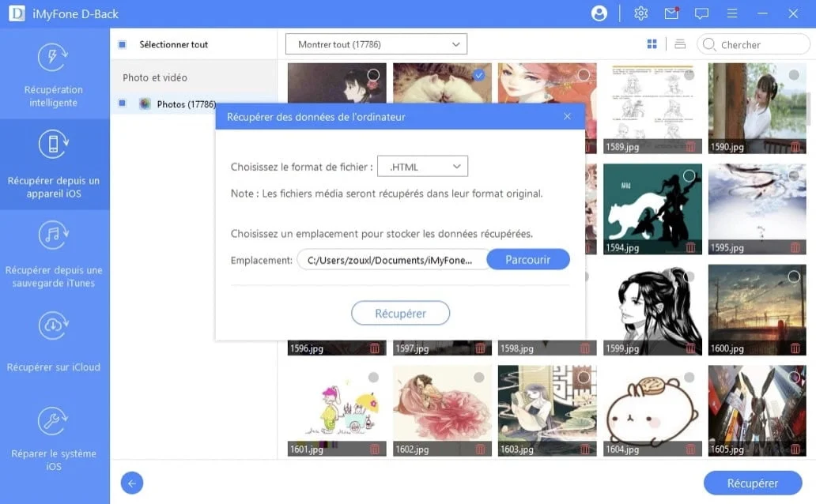
Task: Click the Parcourir browse button
Action: pyautogui.click(x=527, y=260)
